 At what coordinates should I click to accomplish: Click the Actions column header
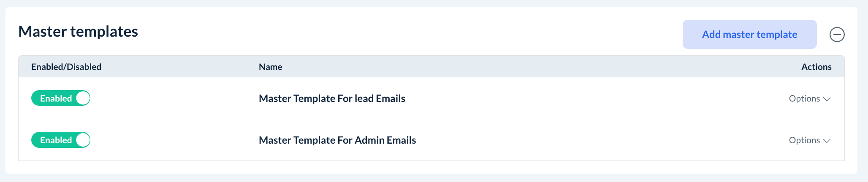pos(816,67)
